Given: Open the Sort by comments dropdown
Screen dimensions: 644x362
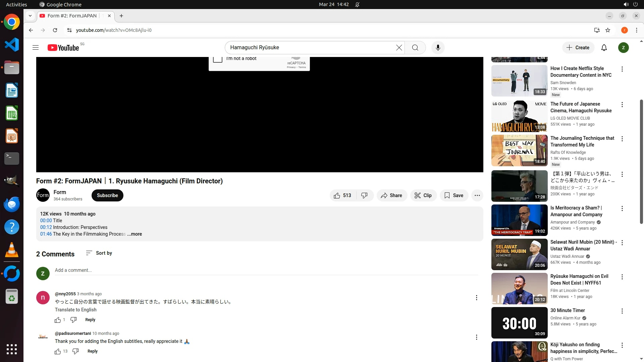Looking at the screenshot, I should point(99,253).
